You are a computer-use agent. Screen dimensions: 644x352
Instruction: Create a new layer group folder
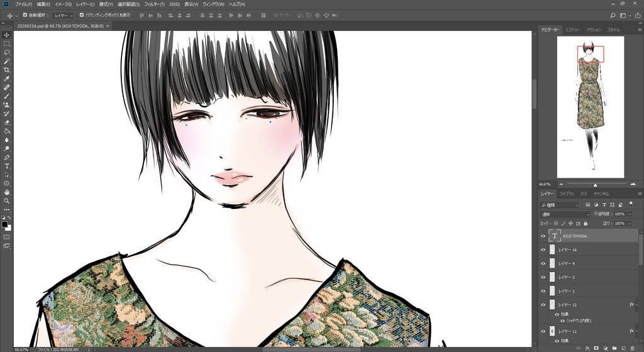pyautogui.click(x=614, y=348)
